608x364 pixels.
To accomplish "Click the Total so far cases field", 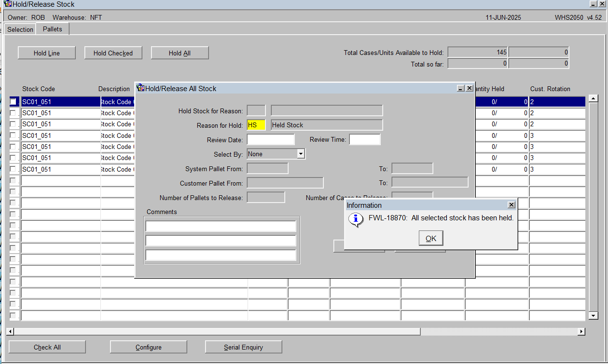I will click(x=478, y=63).
